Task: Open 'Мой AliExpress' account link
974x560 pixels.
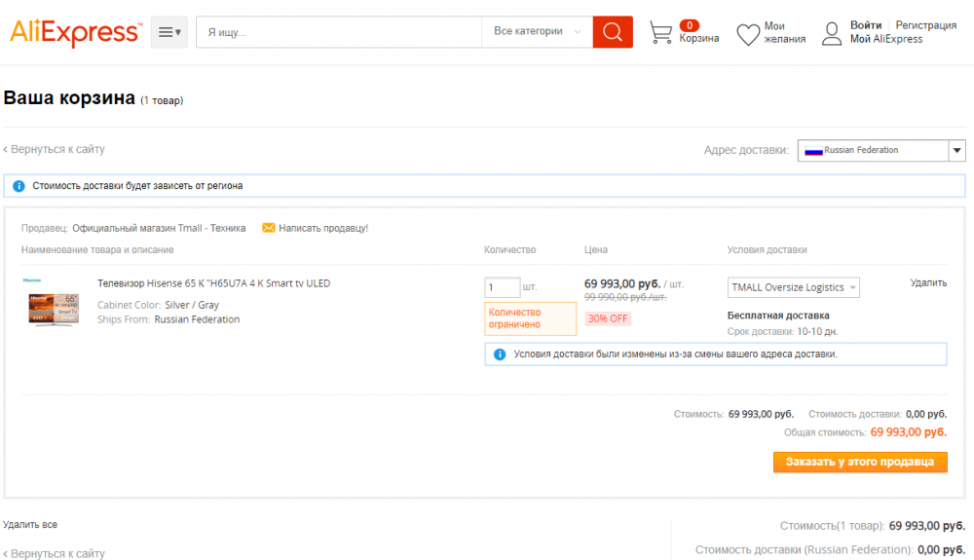Action: click(885, 39)
